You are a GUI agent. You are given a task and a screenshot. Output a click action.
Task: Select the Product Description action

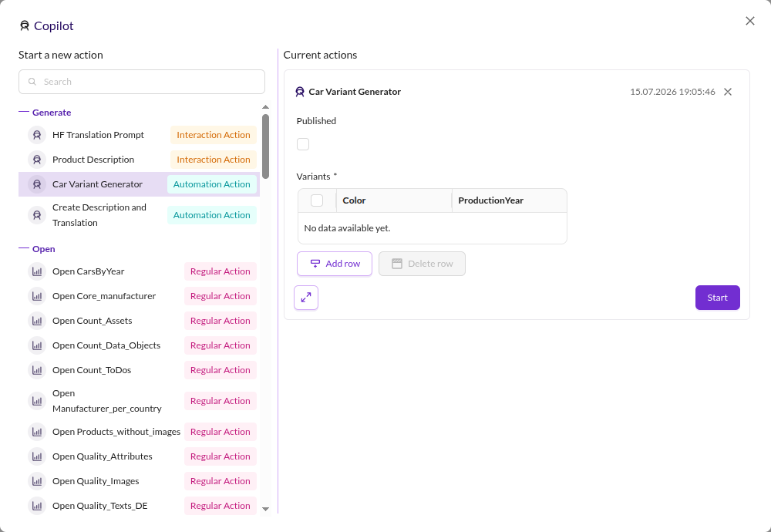click(x=139, y=160)
